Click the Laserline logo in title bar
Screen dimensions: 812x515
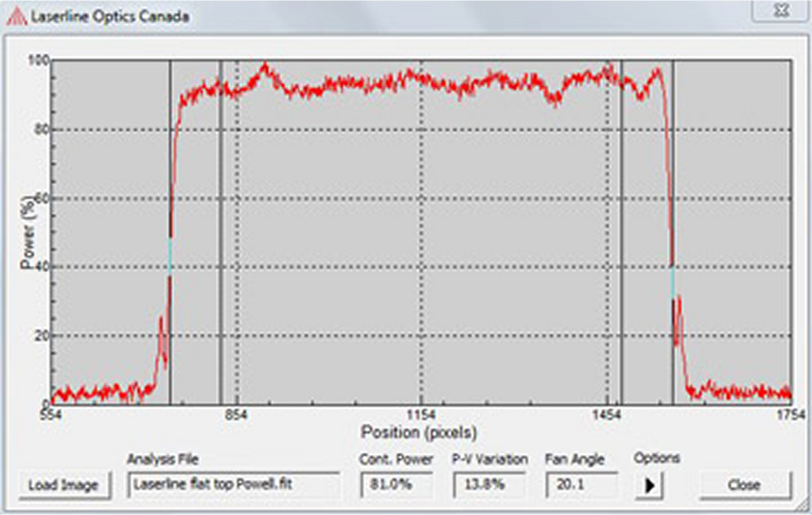coord(16,15)
